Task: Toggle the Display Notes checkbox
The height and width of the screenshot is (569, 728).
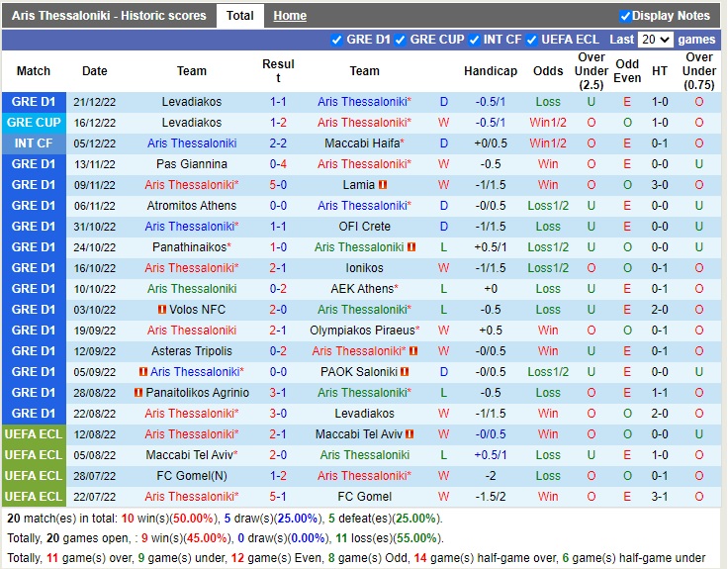Action: click(625, 16)
